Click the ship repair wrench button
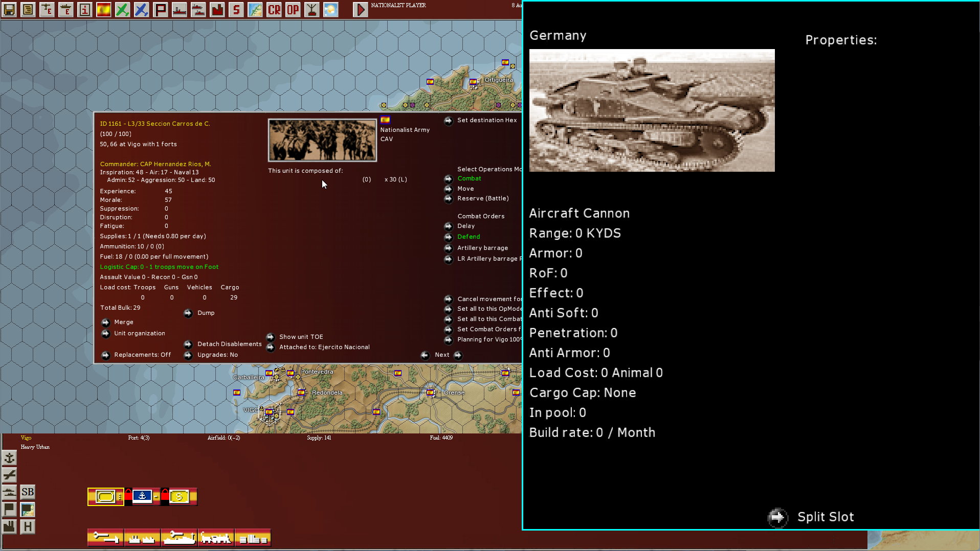Image resolution: width=980 pixels, height=551 pixels. [x=180, y=538]
